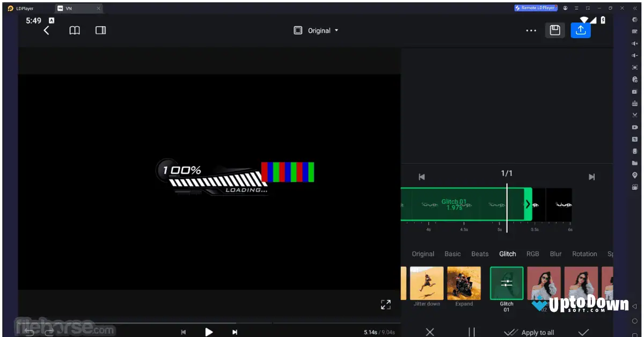Cancel effects with the X button
The height and width of the screenshot is (337, 644).
tap(429, 332)
